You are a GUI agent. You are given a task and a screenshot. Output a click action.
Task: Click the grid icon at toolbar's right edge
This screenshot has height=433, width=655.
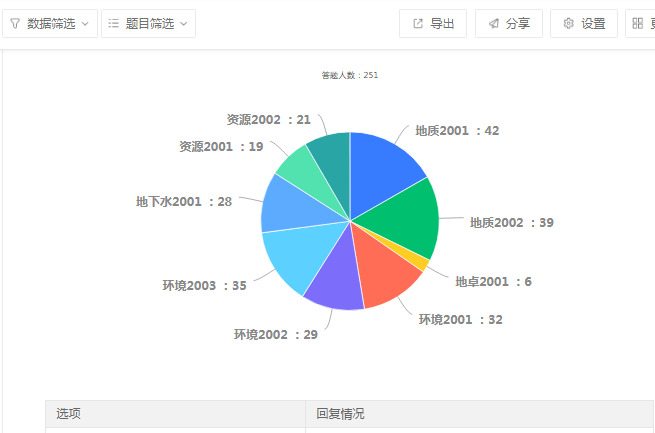[x=638, y=23]
